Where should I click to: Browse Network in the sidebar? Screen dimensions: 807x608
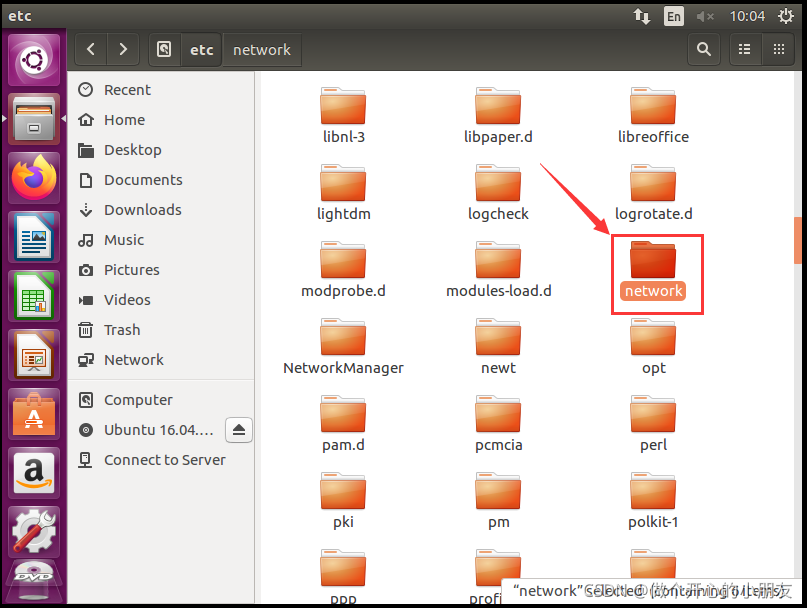tap(161, 359)
